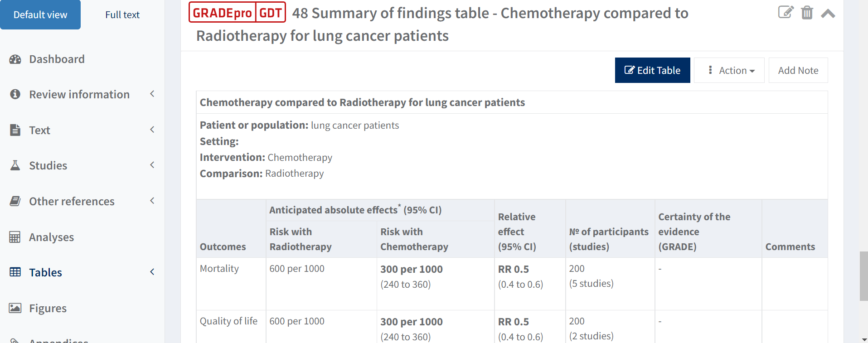The height and width of the screenshot is (343, 868).
Task: Expand the Studies sidebar section
Action: click(152, 164)
